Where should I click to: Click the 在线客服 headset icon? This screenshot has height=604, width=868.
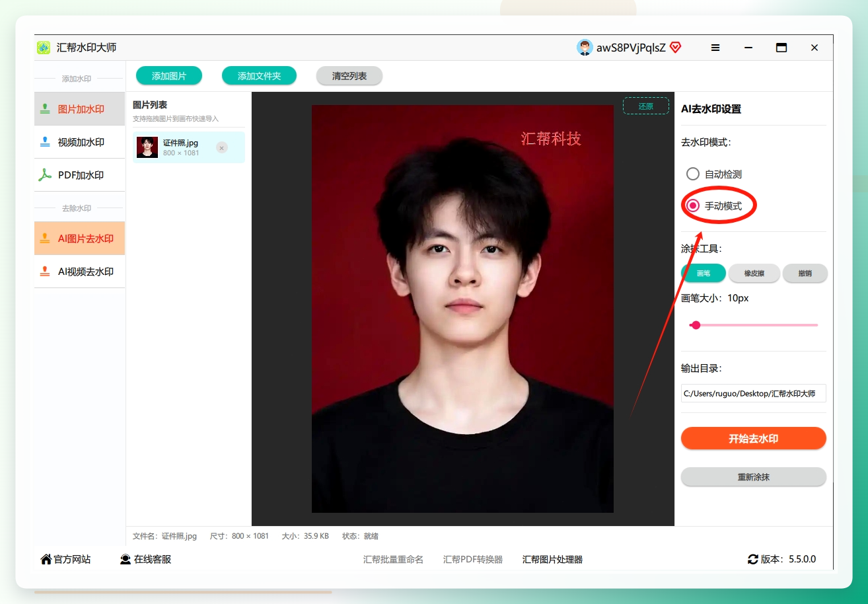tap(126, 559)
